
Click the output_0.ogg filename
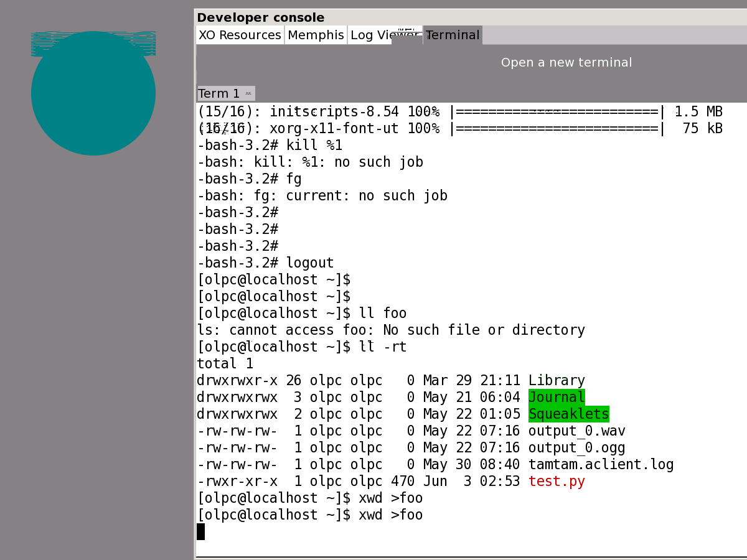coord(576,447)
